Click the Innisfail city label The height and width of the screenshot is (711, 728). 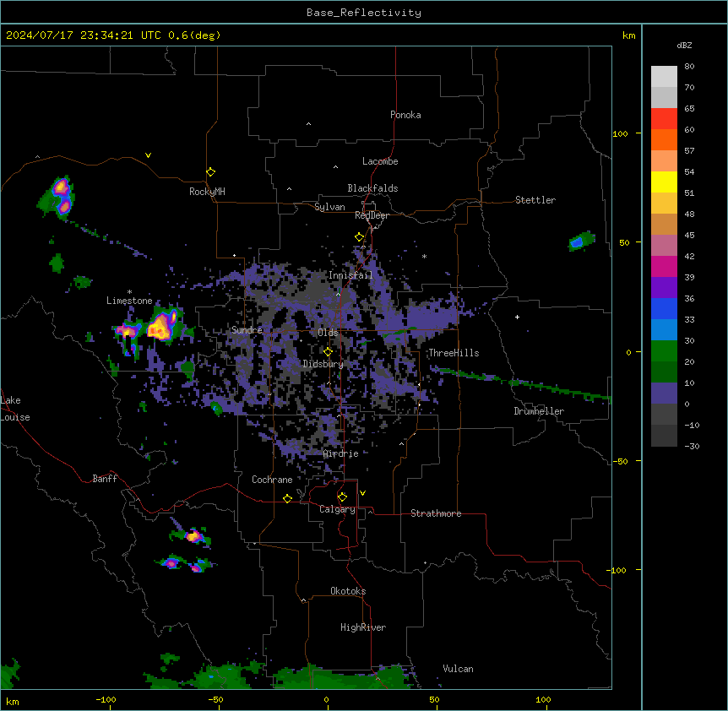coord(350,275)
